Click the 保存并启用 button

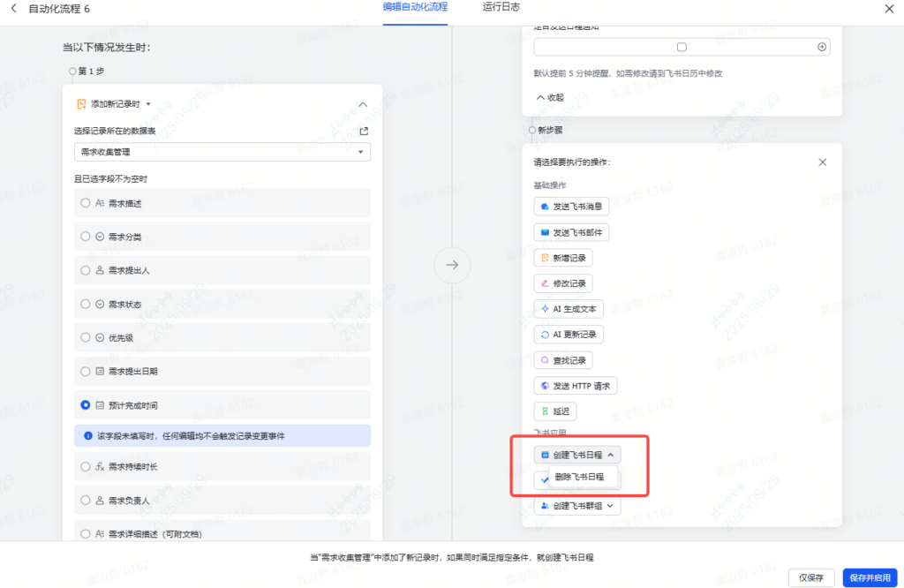coord(869,577)
